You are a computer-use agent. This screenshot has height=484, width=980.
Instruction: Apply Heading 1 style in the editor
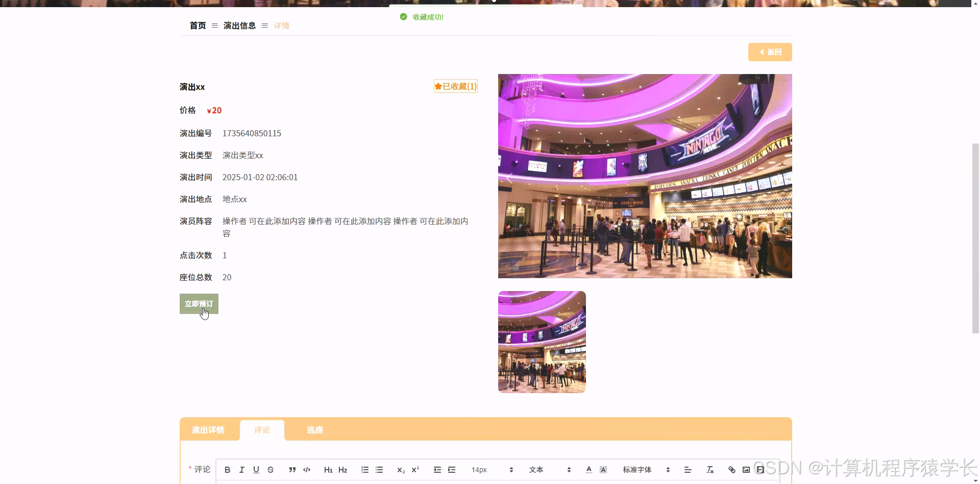coord(328,470)
